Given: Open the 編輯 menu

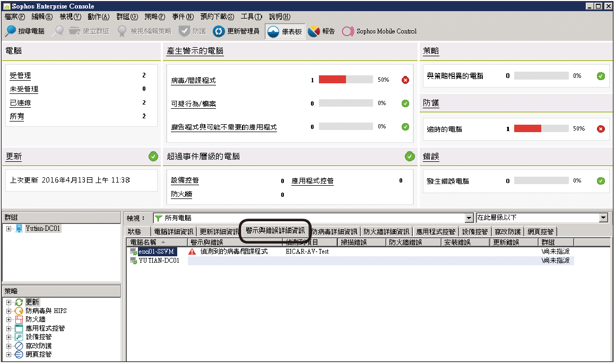Looking at the screenshot, I should 42,16.
